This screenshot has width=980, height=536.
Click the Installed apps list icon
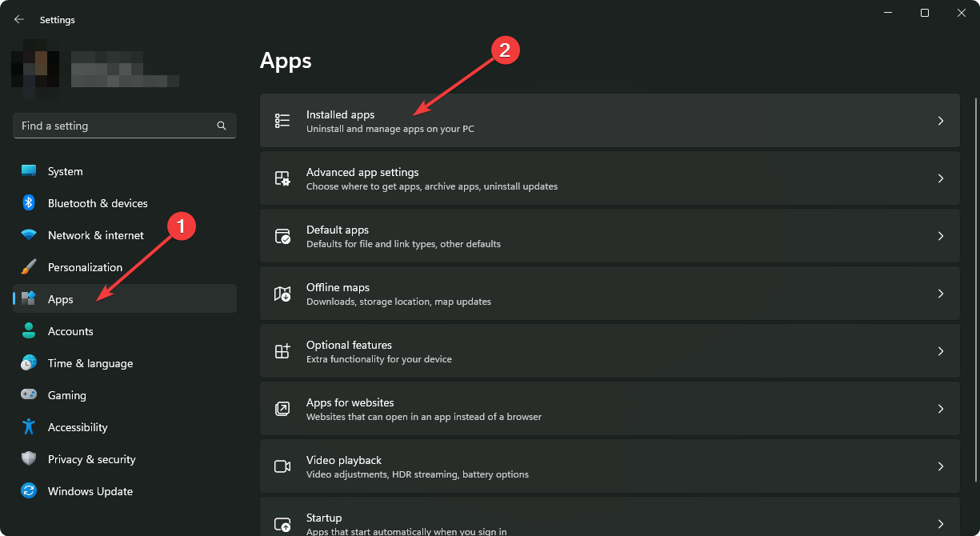click(x=282, y=121)
